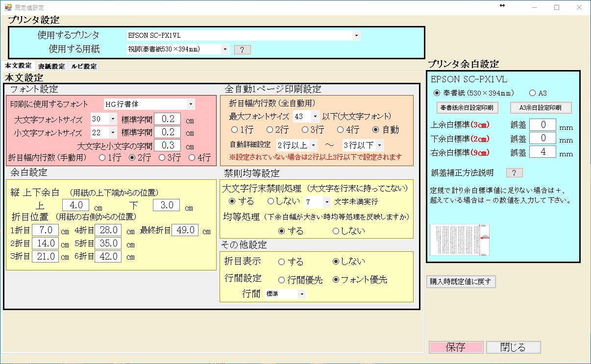Select フォント優先 line spacing option
This screenshot has width=591, height=364.
(x=360, y=280)
